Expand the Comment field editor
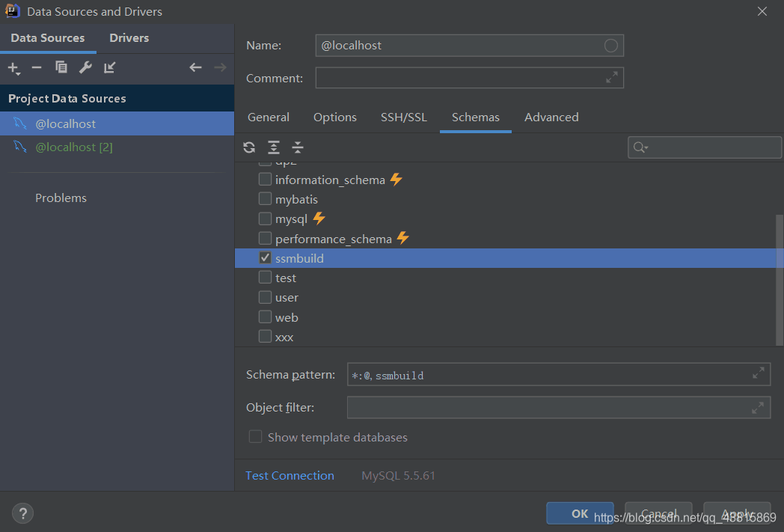This screenshot has width=784, height=532. point(611,78)
